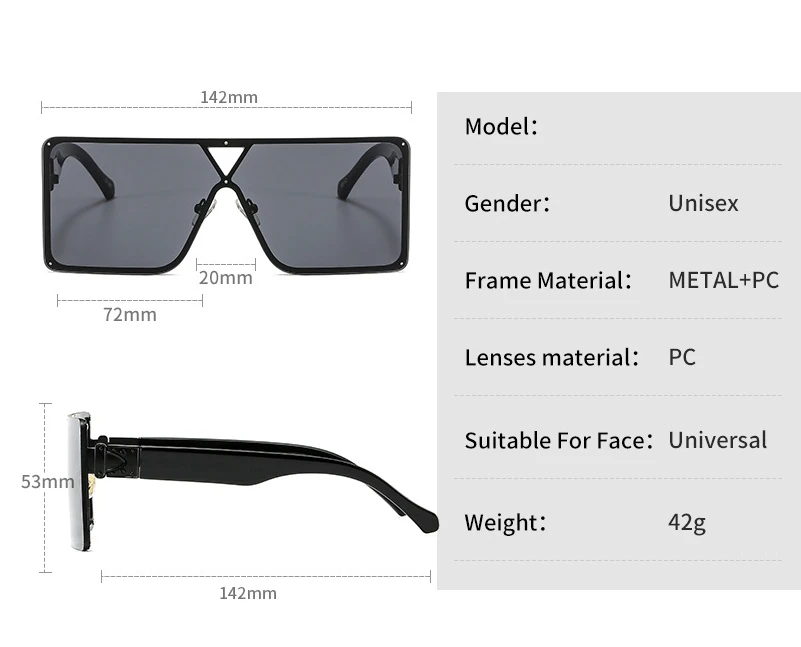Select the 72mm lens width label

(130, 315)
